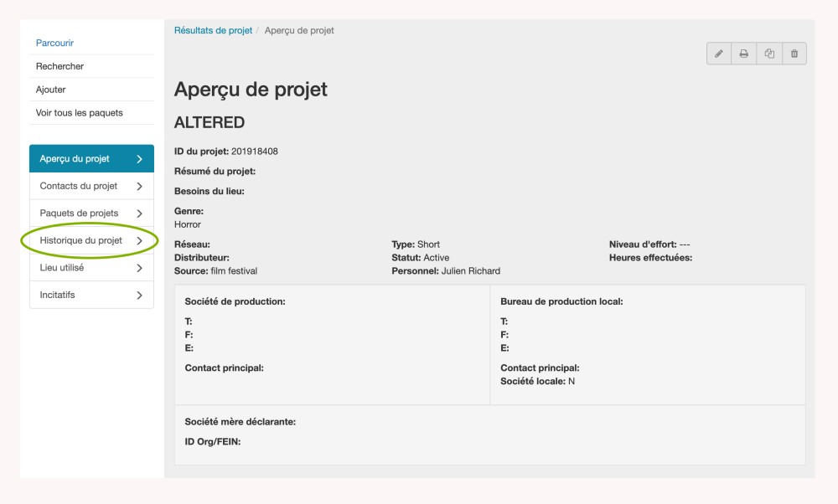
Task: Open the Historique du projet section
Action: [81, 241]
